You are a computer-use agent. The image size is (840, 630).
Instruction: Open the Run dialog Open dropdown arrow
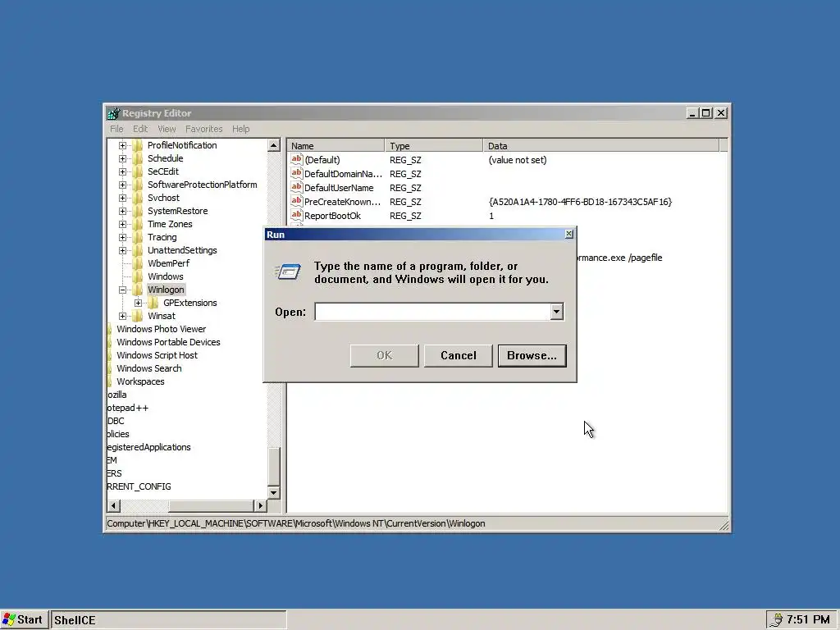click(557, 312)
